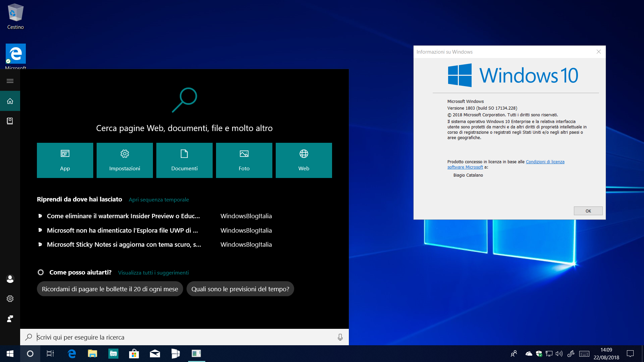Click the user account icon in sidebar

pos(10,279)
